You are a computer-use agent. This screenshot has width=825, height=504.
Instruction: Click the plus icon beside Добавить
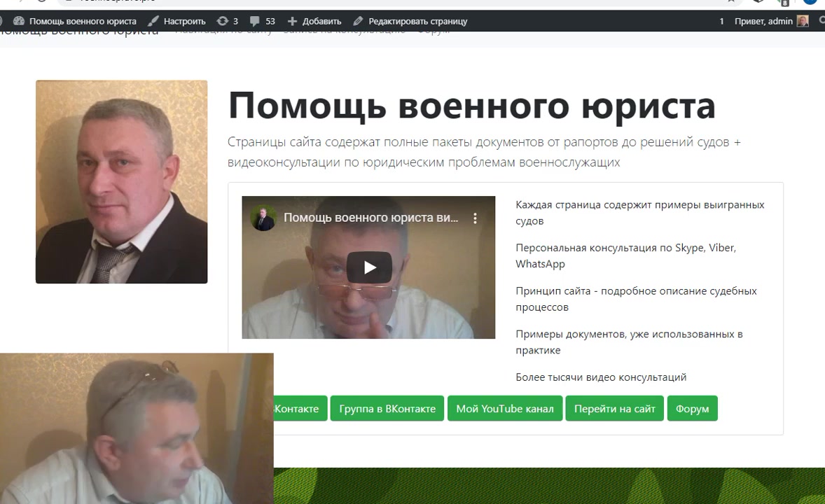tap(293, 21)
